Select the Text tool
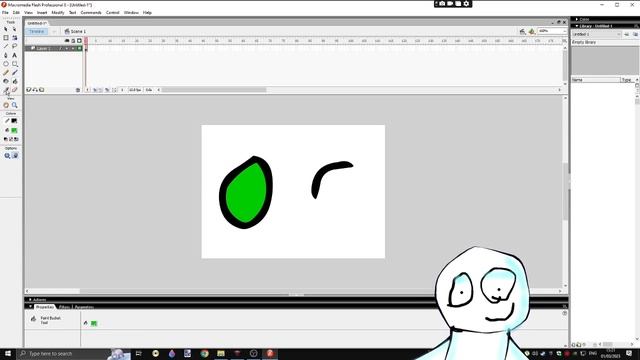 14,55
